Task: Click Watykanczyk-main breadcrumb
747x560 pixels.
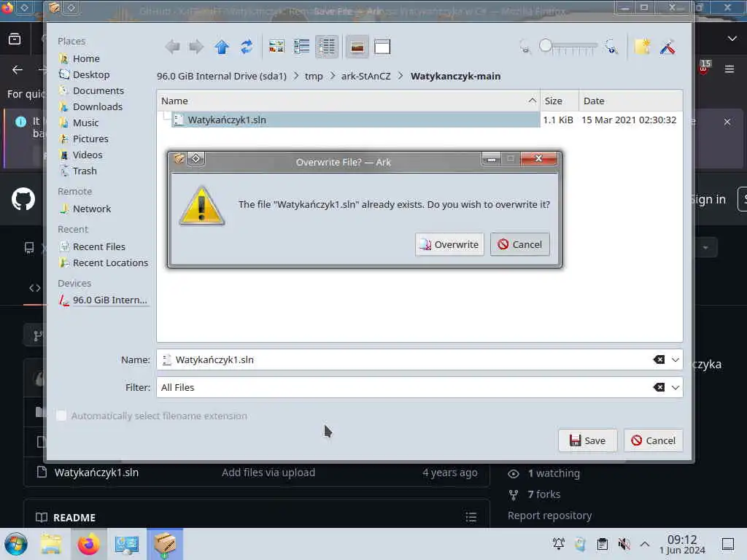Action: [x=455, y=76]
